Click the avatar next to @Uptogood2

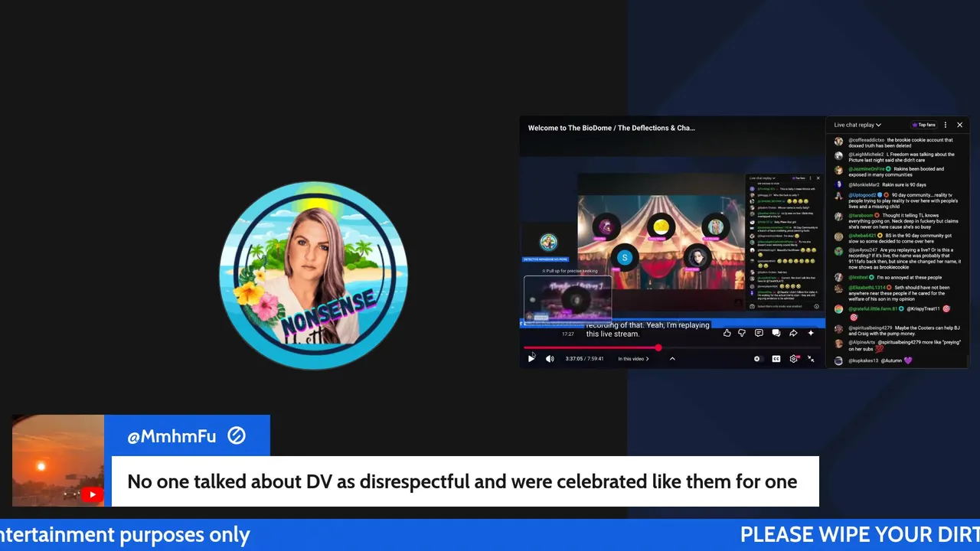coord(839,196)
